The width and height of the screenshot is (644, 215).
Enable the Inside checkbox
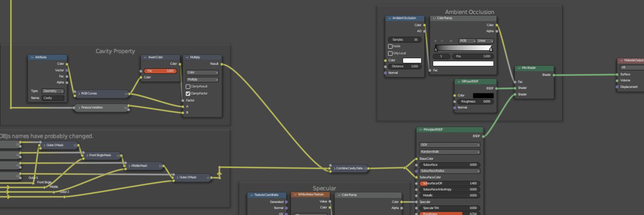click(390, 46)
